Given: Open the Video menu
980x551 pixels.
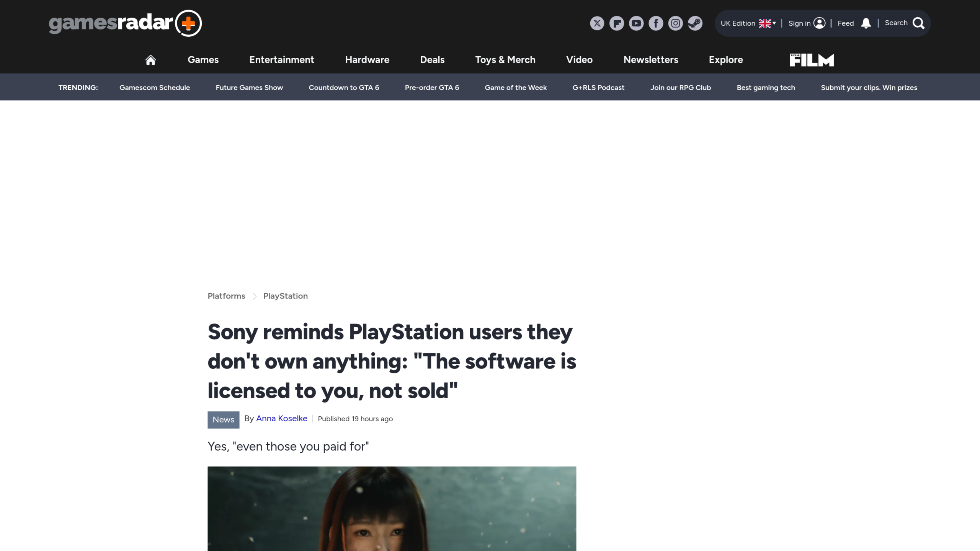Looking at the screenshot, I should click(579, 60).
